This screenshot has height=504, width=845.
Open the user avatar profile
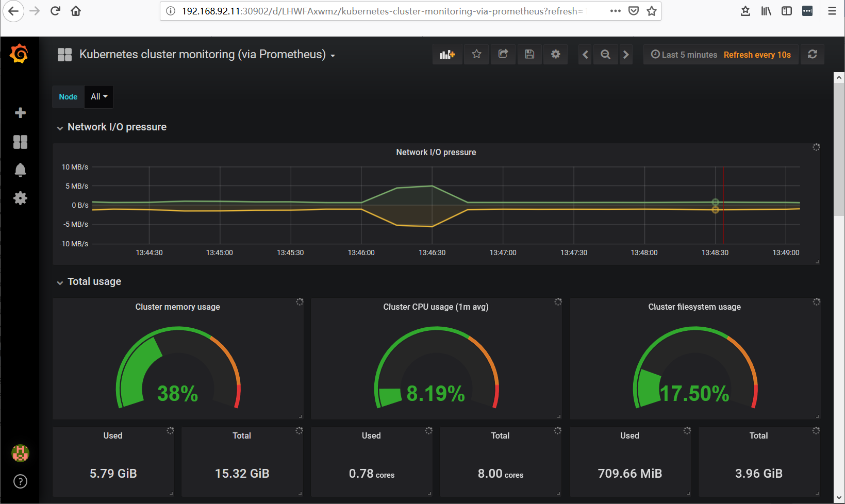pos(20,453)
